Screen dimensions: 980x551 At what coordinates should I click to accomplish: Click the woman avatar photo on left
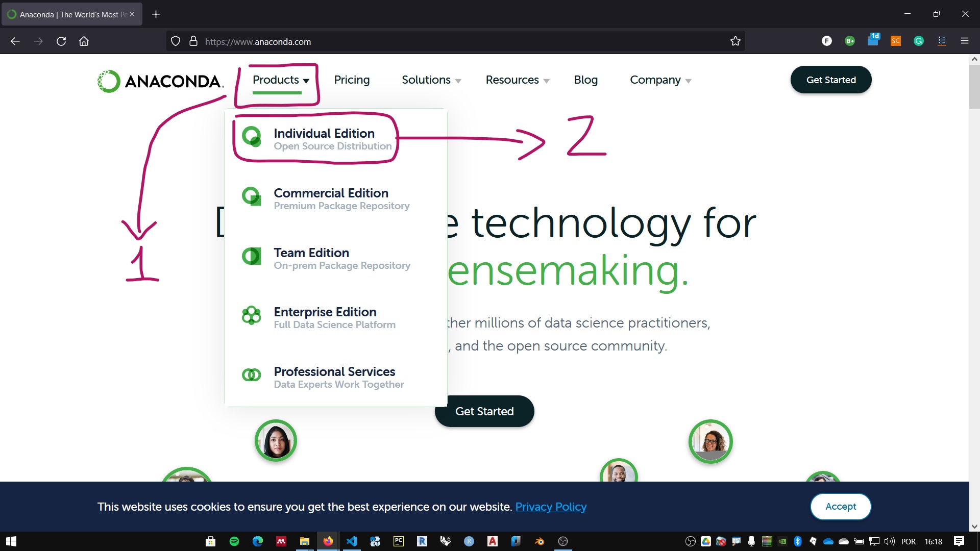(x=276, y=441)
